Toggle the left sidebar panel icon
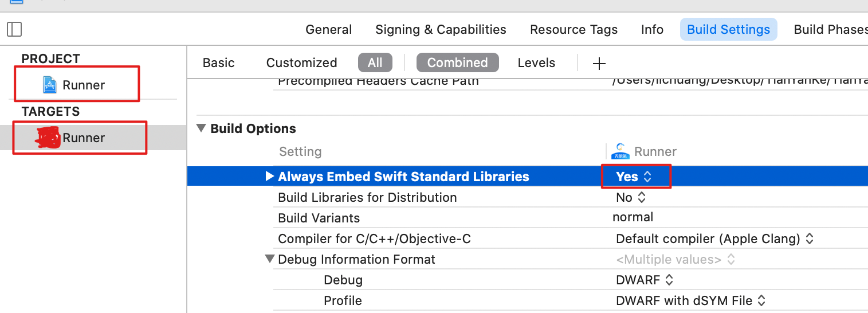The image size is (868, 313). (x=14, y=29)
